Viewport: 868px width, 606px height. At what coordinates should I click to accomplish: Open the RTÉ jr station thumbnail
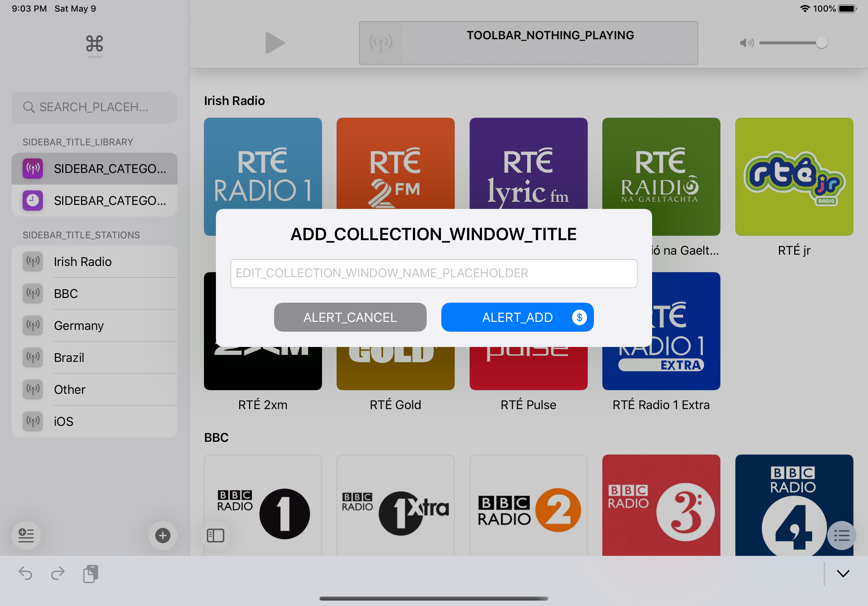(x=793, y=177)
